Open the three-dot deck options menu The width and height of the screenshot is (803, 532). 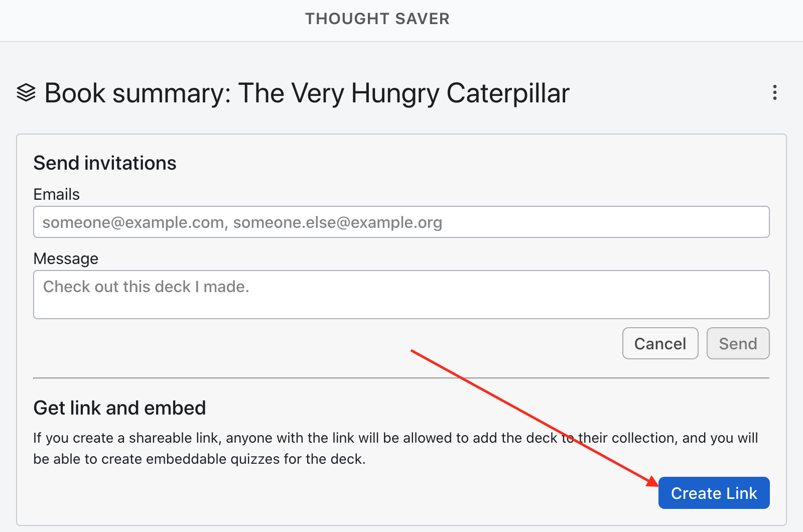(775, 93)
